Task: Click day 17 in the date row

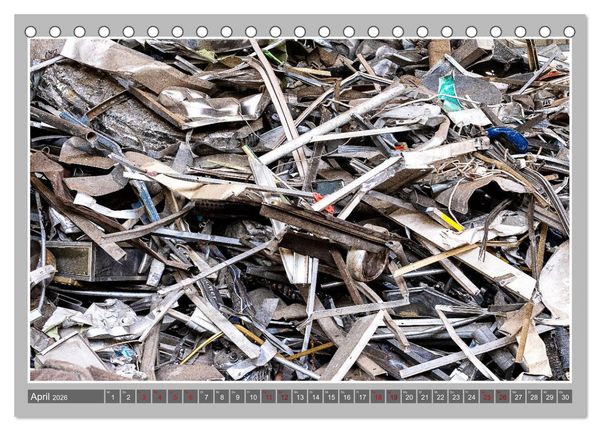Action: coord(362,397)
